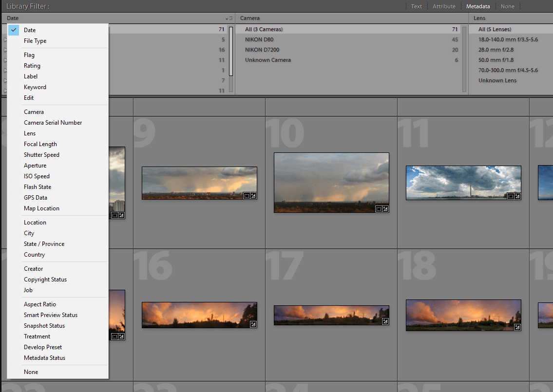Select sunset panorama thumbnail 16
The width and height of the screenshot is (553, 392).
coord(199,315)
